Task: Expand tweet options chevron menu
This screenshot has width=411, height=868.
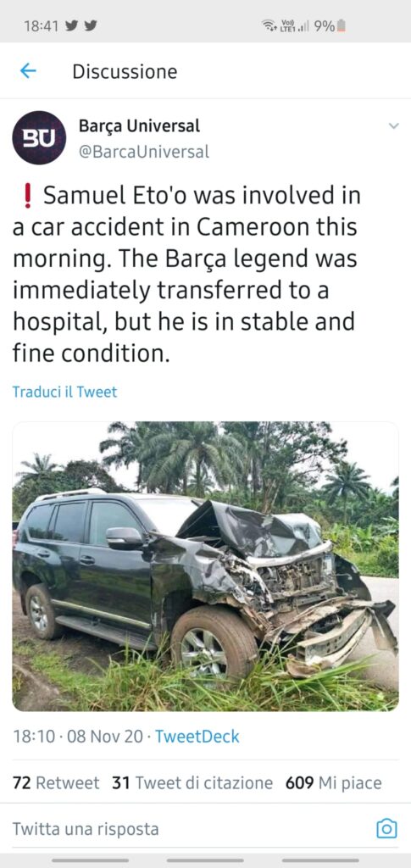Action: coord(393,126)
